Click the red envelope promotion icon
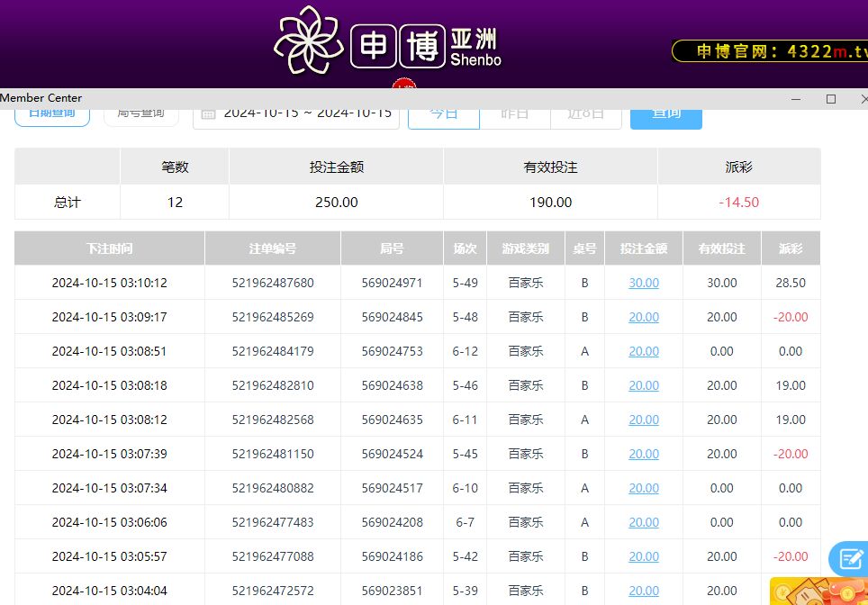Image resolution: width=868 pixels, height=605 pixels. pyautogui.click(x=818, y=591)
